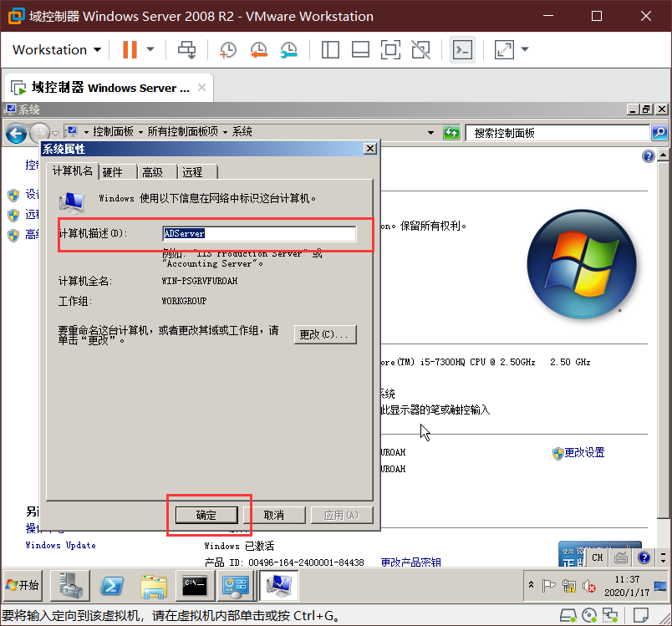Open the command prompt taskbar item
Viewport: 672px width, 626px height.
(x=194, y=586)
